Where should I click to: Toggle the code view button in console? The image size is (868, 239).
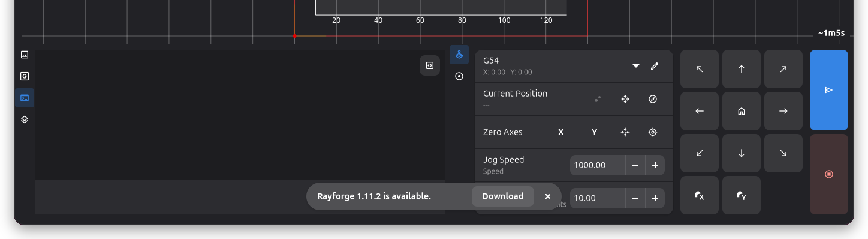(430, 65)
